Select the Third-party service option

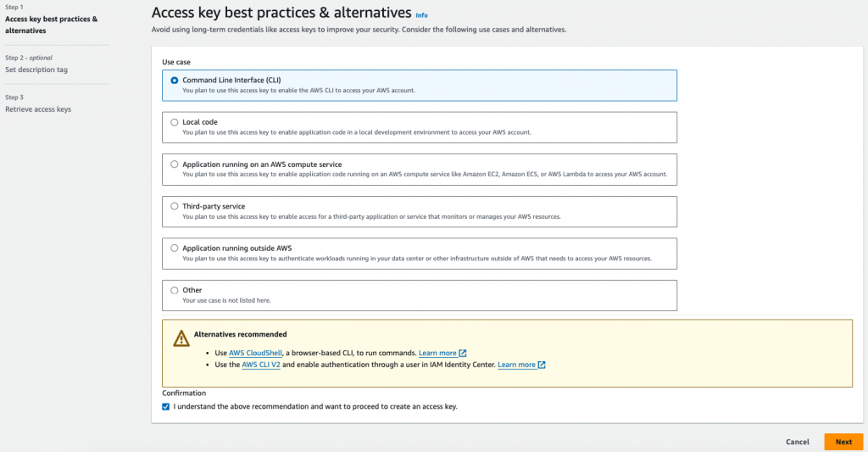pos(175,206)
